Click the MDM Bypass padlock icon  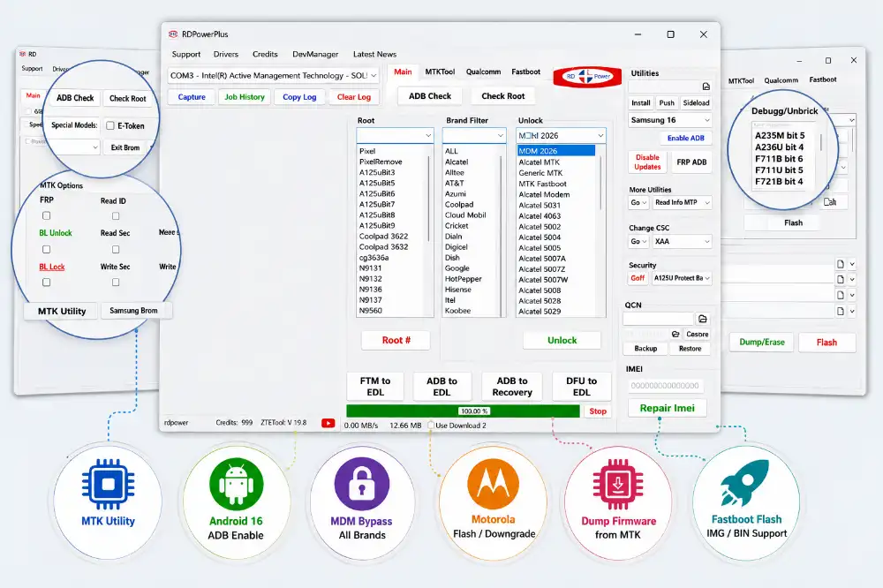click(x=361, y=484)
